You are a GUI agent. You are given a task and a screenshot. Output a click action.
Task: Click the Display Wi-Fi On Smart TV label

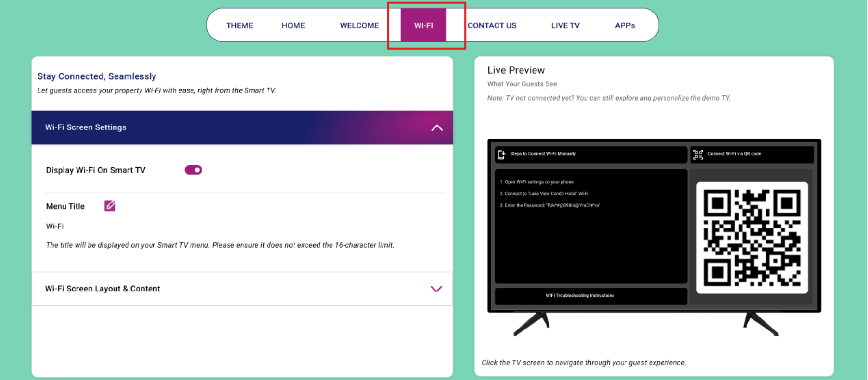(x=96, y=170)
